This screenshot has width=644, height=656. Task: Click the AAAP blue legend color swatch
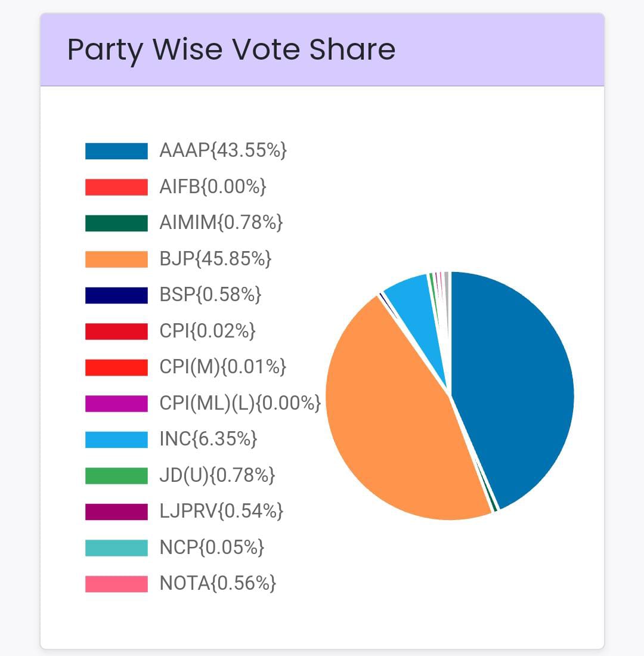[116, 151]
